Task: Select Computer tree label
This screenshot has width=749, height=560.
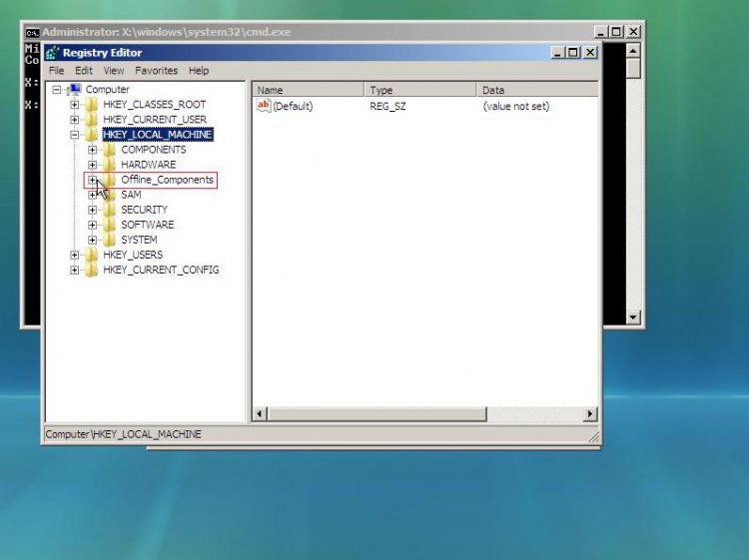Action: pos(108,89)
